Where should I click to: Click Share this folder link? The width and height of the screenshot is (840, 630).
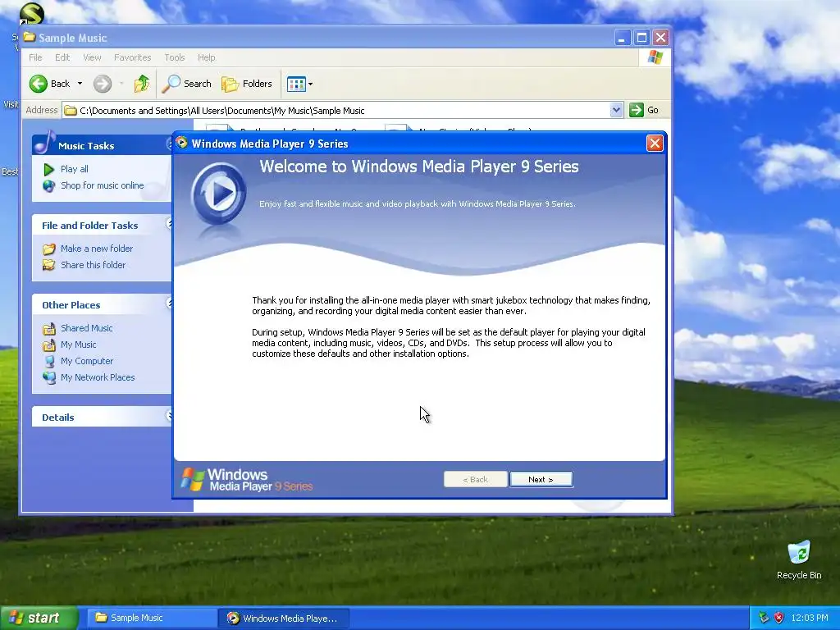point(94,265)
